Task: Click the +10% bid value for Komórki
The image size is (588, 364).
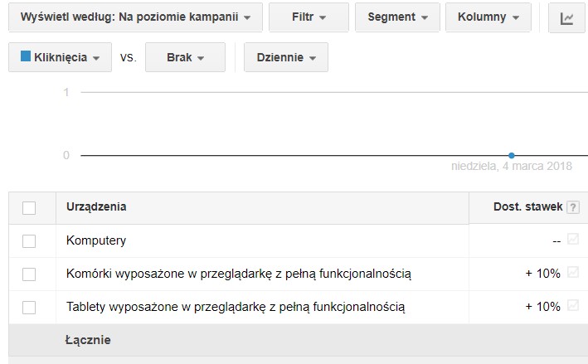Action: (x=543, y=274)
